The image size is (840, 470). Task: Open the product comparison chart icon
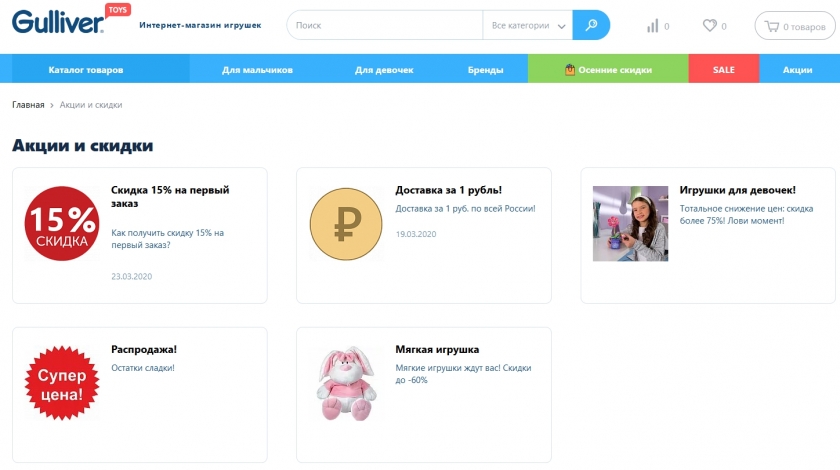point(653,26)
